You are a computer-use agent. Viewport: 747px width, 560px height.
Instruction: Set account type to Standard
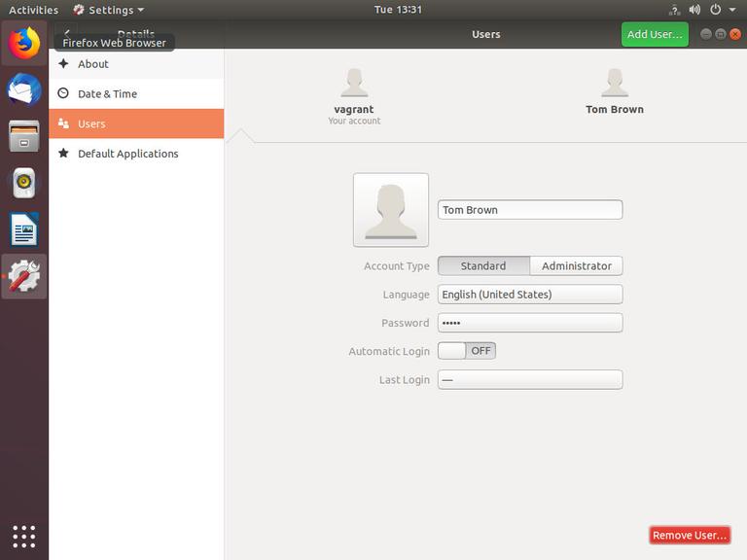pyautogui.click(x=483, y=266)
